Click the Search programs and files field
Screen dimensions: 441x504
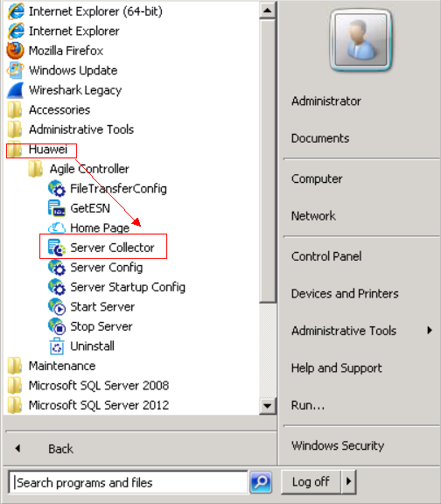(x=129, y=482)
